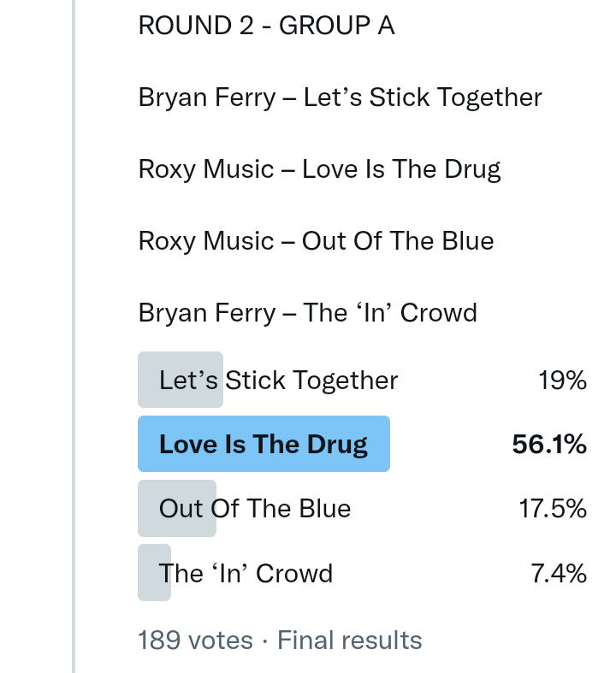Image resolution: width=616 pixels, height=673 pixels.
Task: Click the blue winning 'Love Is The Drug' poll bar
Action: point(264,445)
